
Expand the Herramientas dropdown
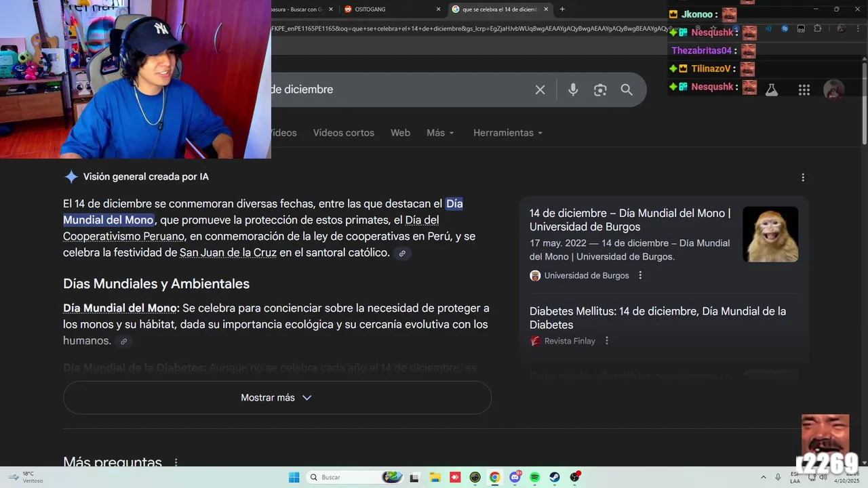pyautogui.click(x=508, y=133)
